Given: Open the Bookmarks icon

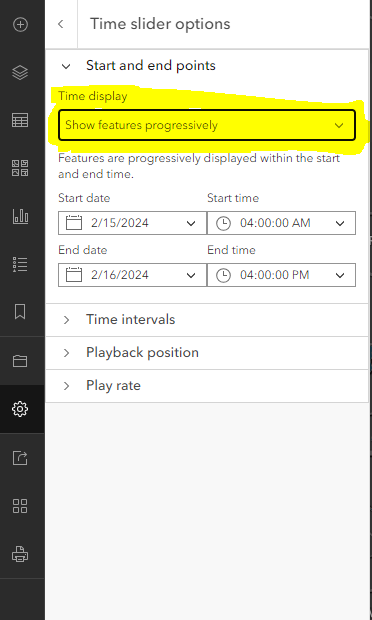Looking at the screenshot, I should coord(20,312).
